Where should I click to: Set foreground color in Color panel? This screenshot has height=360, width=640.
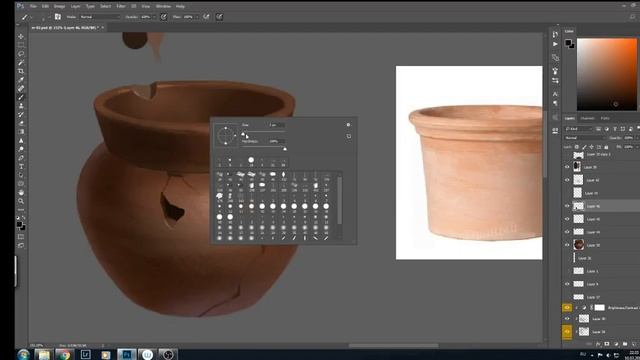tap(568, 42)
